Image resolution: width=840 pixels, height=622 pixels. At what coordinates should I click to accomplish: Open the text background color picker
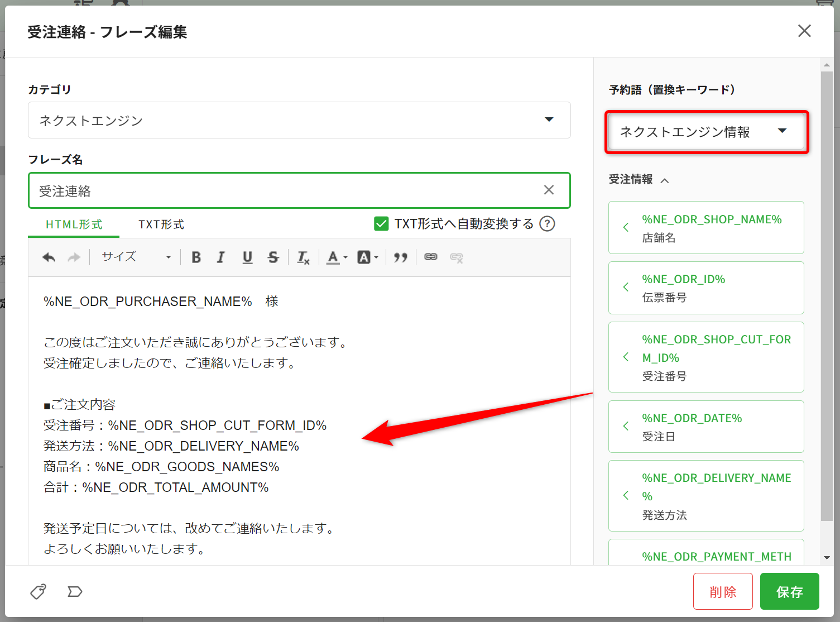(367, 257)
